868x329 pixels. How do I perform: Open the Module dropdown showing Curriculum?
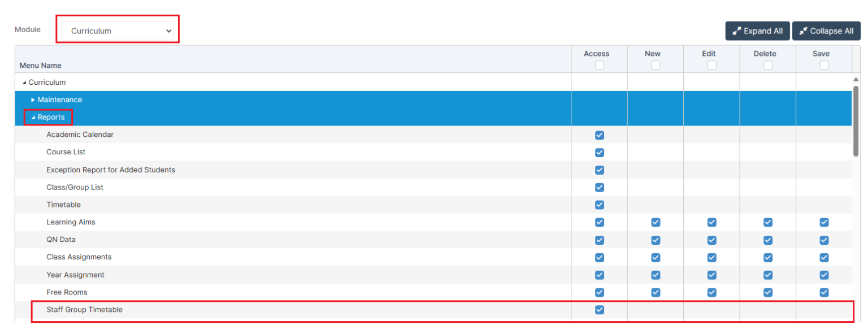coord(118,31)
